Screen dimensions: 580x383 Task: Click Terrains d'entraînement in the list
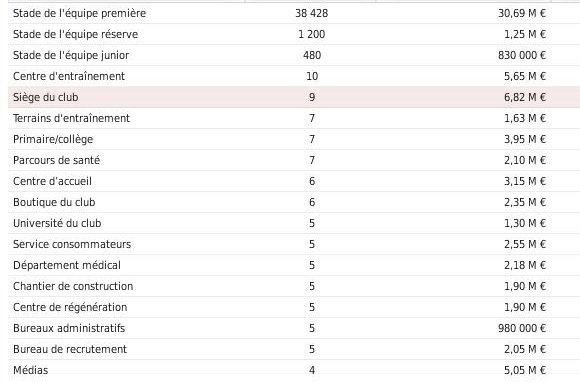coord(294,118)
